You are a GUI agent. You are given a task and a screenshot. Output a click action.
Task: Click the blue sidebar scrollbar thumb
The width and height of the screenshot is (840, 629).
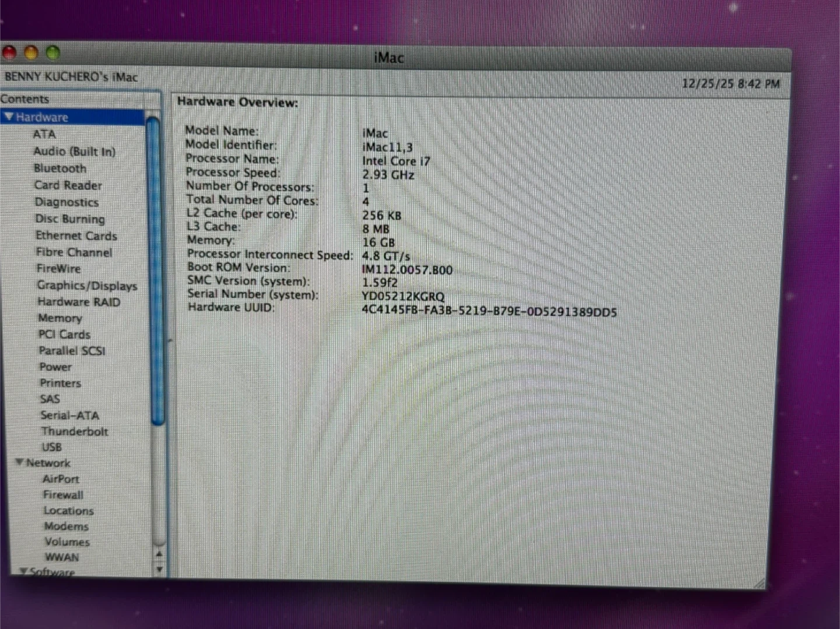click(x=155, y=268)
